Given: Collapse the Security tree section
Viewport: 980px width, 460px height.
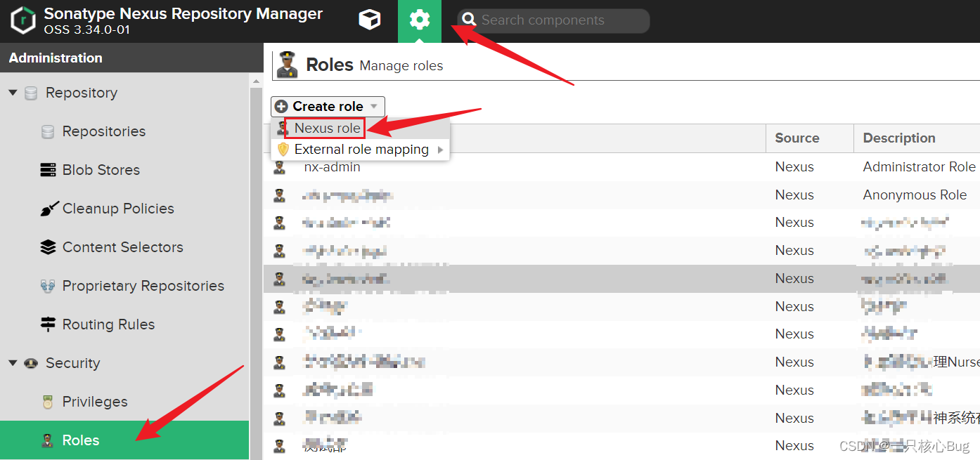Looking at the screenshot, I should [13, 363].
